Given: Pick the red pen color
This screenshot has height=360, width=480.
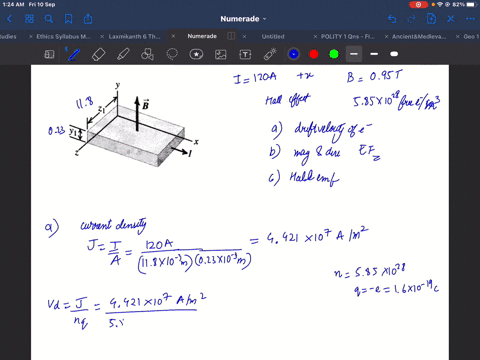Looking at the screenshot, I should 314,54.
